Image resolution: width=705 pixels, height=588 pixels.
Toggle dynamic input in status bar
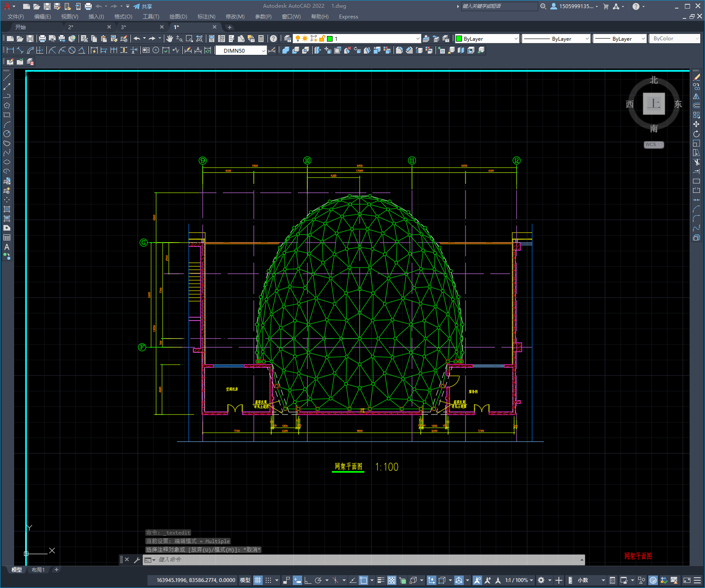point(297,580)
